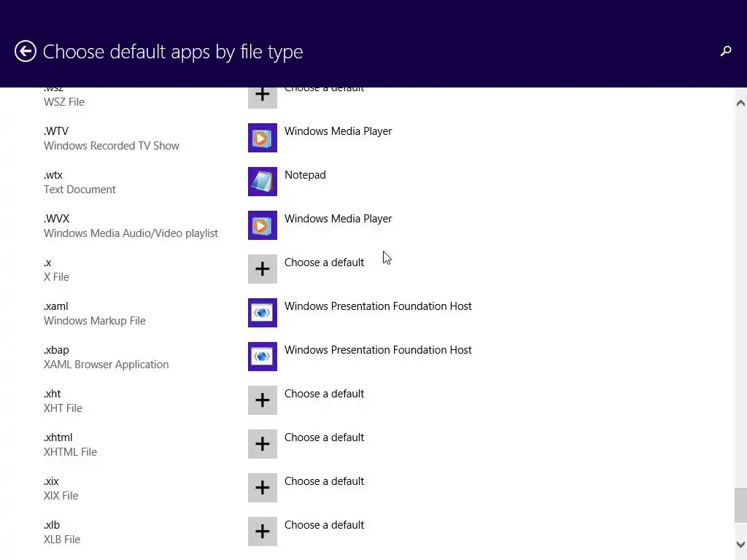This screenshot has height=560, width=747.
Task: Click the plus icon for .xht
Action: 263,400
